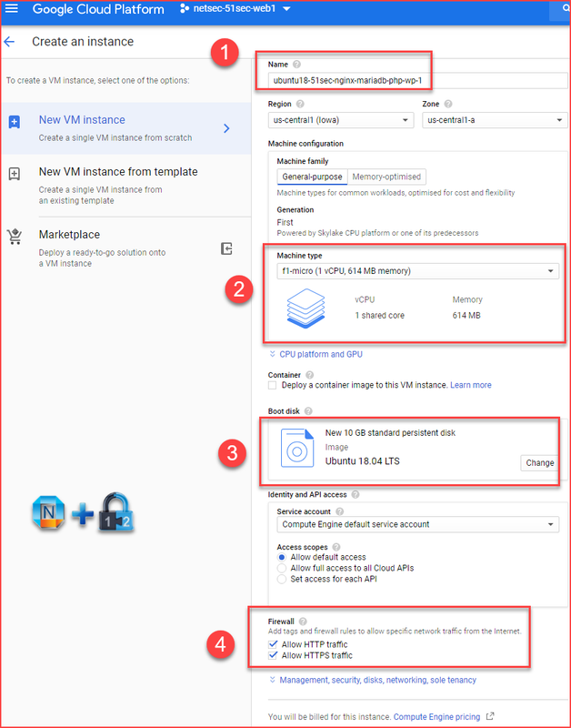571x728 pixels.
Task: Click the help icon next to Region
Action: [x=300, y=105]
